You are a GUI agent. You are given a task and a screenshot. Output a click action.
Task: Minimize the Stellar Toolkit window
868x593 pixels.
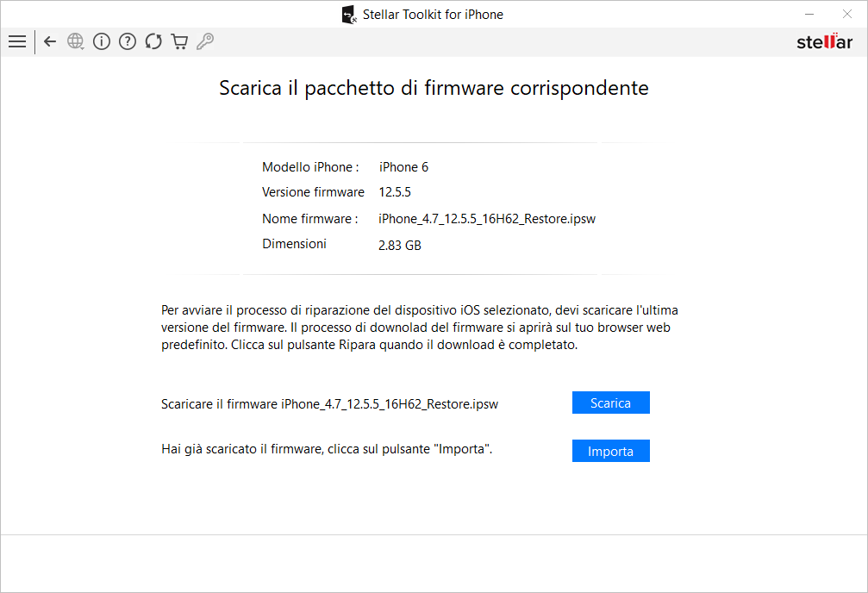(x=809, y=14)
